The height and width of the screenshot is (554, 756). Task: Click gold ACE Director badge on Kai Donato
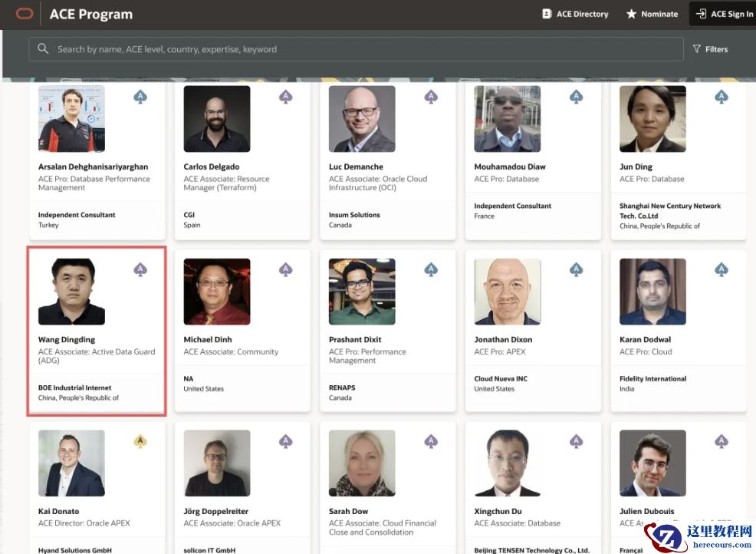pyautogui.click(x=140, y=441)
